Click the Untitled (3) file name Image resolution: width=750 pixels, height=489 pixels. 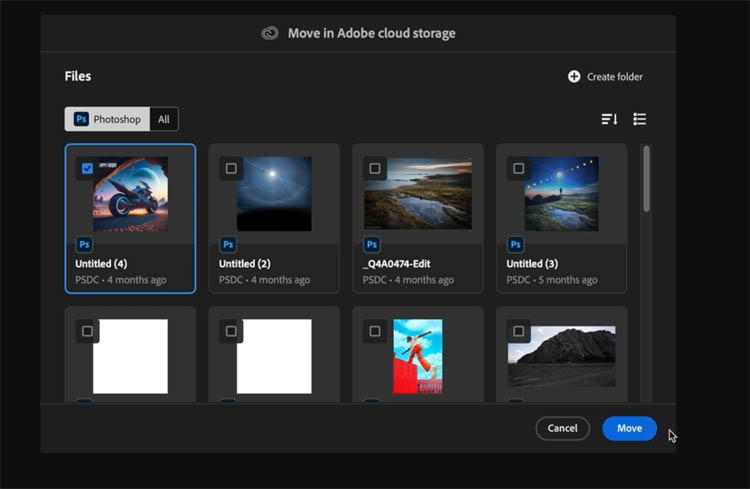[532, 264]
